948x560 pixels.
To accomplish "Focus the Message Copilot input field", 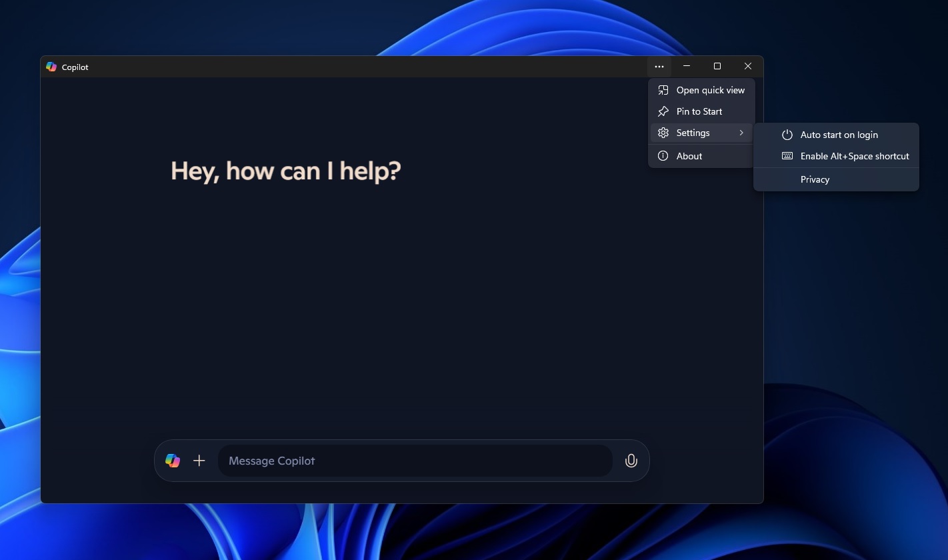I will coord(415,461).
